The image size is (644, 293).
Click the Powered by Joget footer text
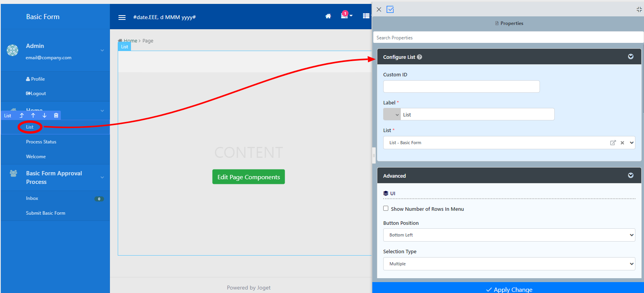pyautogui.click(x=249, y=288)
